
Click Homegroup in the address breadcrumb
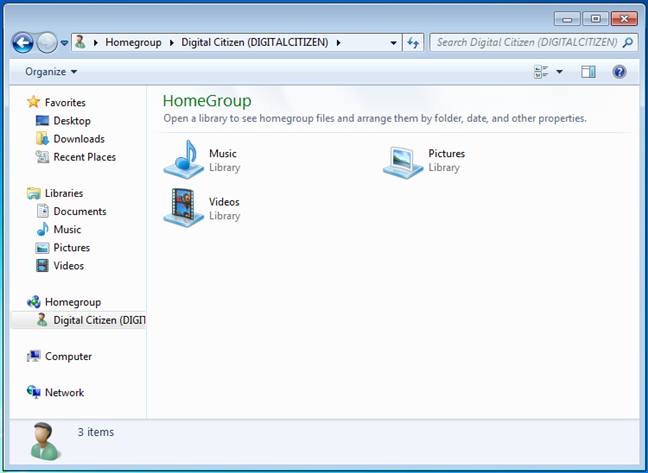pos(136,43)
